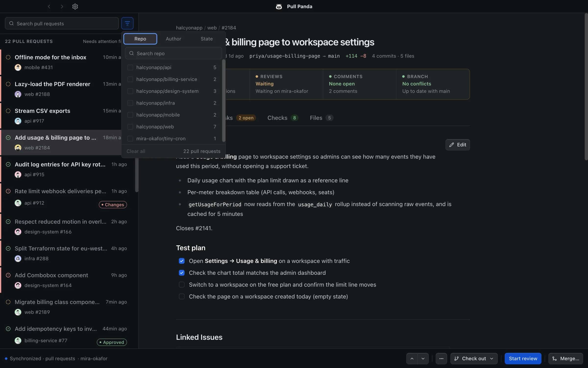Image resolution: width=588 pixels, height=368 pixels.
Task: Open the Needs attention sort dropdown
Action: [102, 41]
